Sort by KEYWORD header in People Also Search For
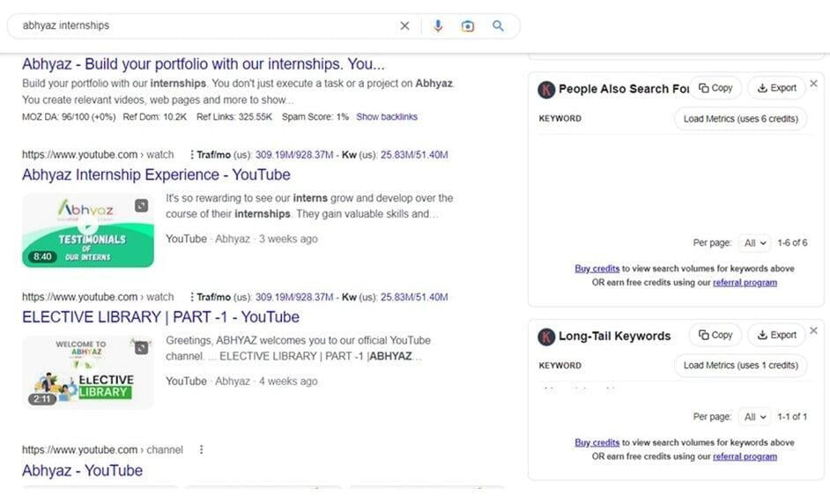830x504 pixels. [x=560, y=119]
